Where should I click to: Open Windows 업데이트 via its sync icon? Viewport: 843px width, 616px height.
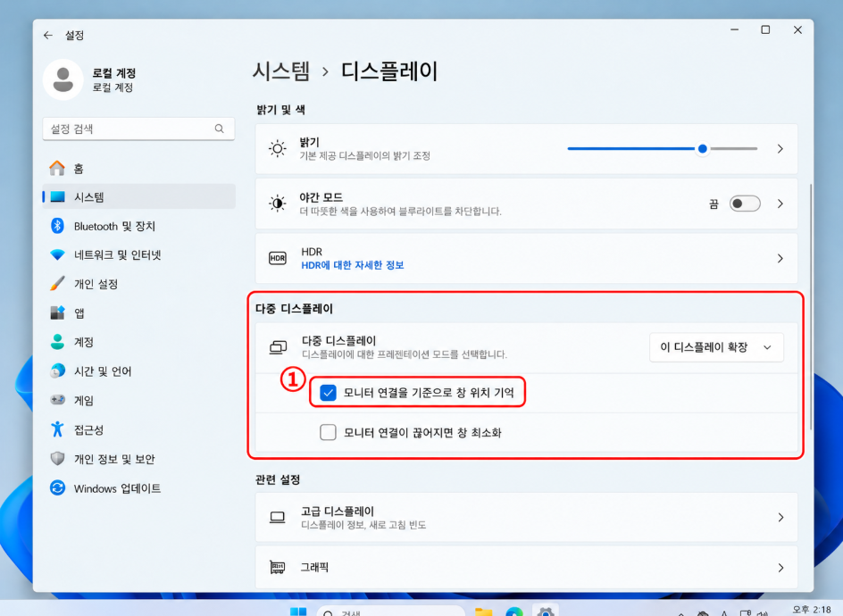57,487
